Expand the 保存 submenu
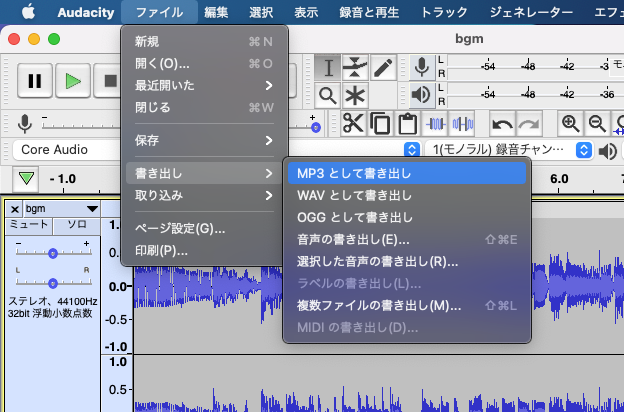Image resolution: width=624 pixels, height=412 pixels. coord(204,140)
